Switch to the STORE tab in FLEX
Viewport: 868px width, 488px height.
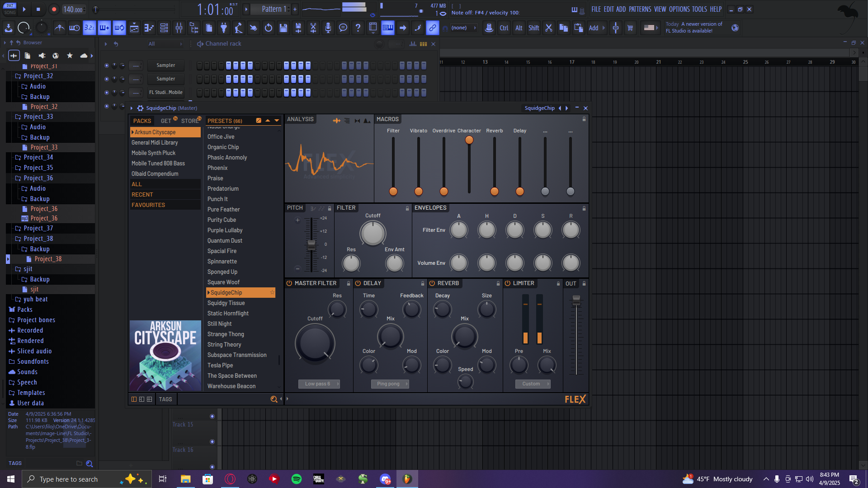[x=189, y=121]
